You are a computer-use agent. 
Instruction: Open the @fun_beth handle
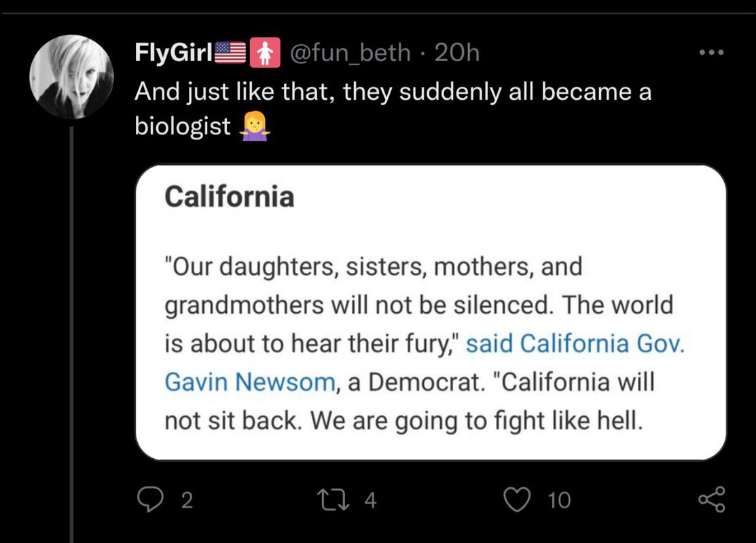[350, 52]
